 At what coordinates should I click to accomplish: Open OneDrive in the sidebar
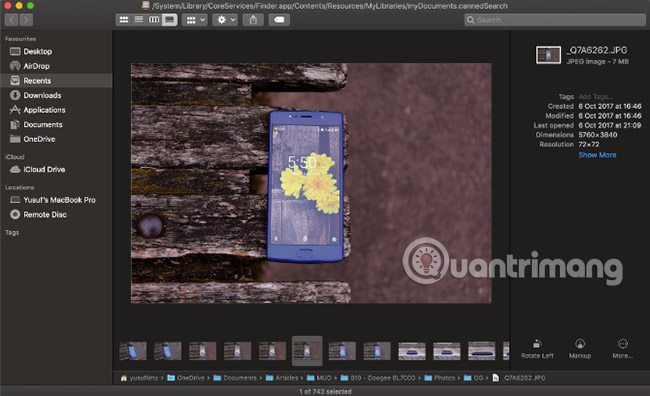(x=56, y=139)
